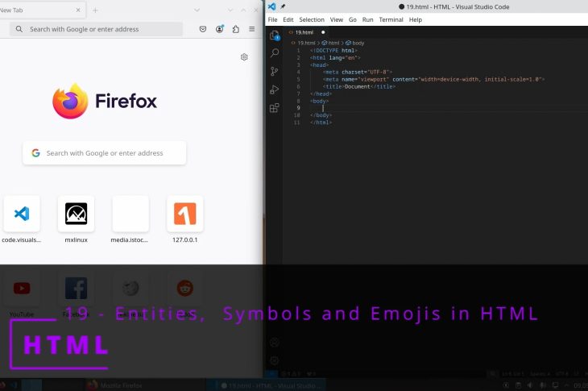The width and height of the screenshot is (588, 391).
Task: Open the New Tab personalize gear
Action: click(x=244, y=57)
